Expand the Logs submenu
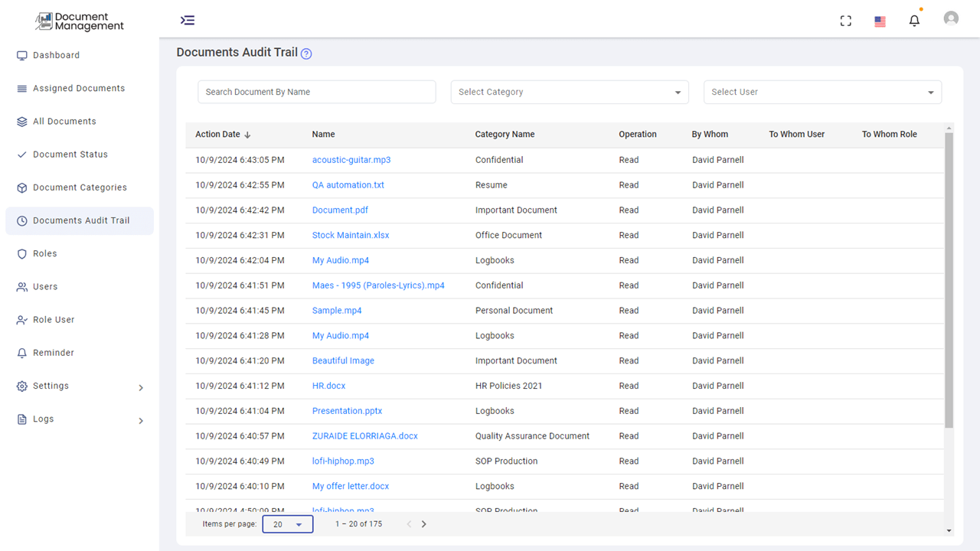Image resolution: width=980 pixels, height=551 pixels. (141, 420)
